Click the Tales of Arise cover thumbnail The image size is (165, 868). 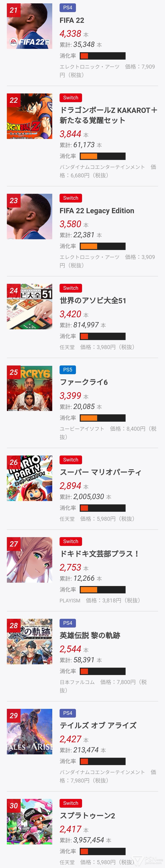coord(30,732)
